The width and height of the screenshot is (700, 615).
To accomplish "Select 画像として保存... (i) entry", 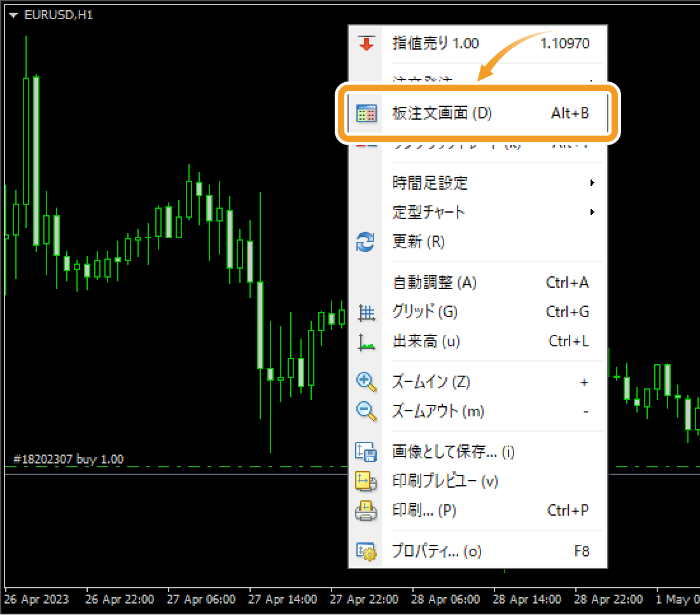I will coord(478,452).
